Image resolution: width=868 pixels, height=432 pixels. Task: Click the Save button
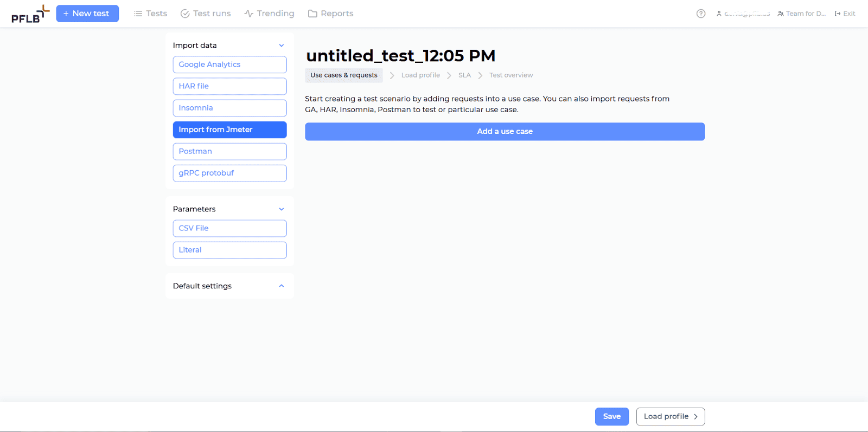click(611, 416)
